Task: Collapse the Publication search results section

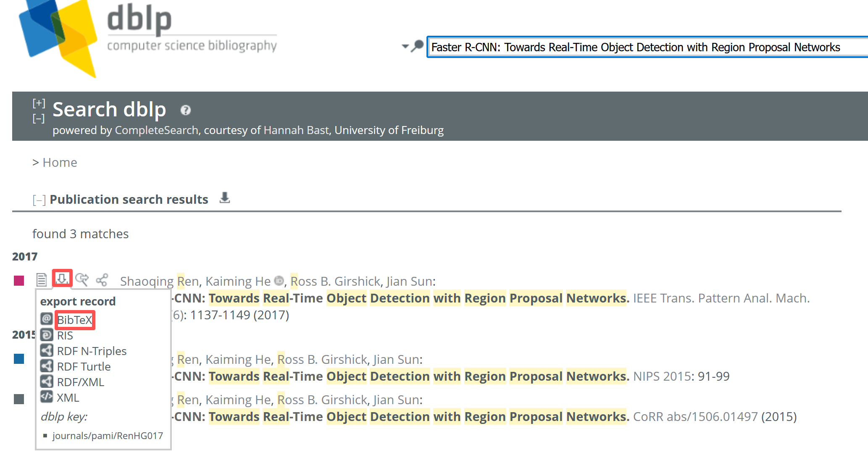Action: point(39,200)
